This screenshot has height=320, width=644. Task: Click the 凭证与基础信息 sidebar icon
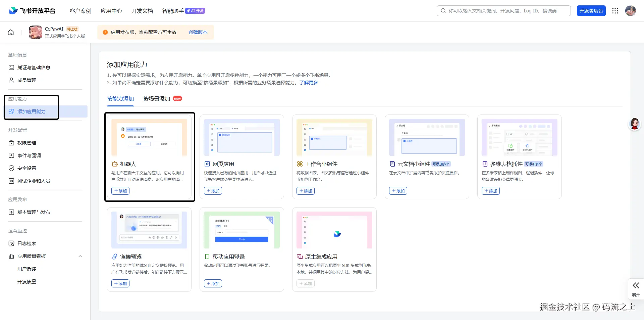coord(11,67)
